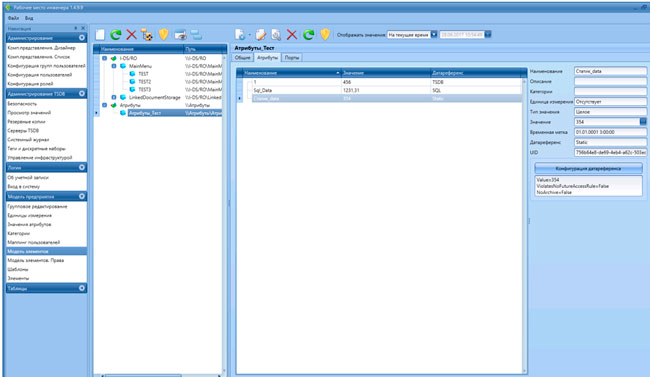650x377 pixels.
Task: Click the Наименование input field
Action: (x=610, y=71)
